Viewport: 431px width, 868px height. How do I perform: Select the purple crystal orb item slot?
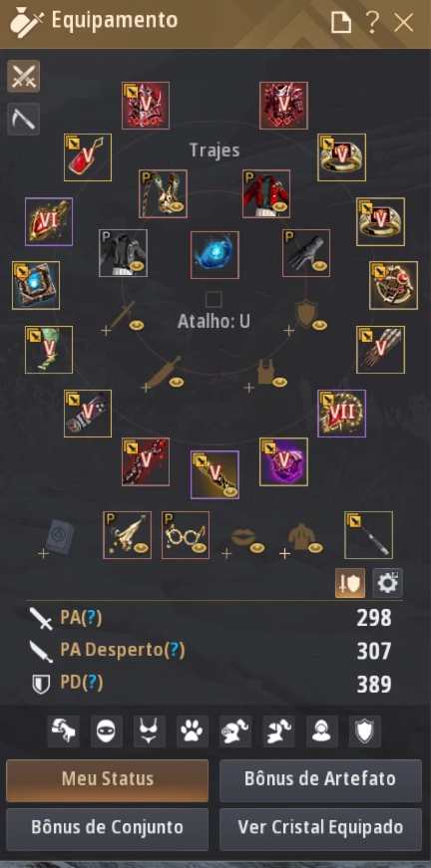(x=283, y=461)
